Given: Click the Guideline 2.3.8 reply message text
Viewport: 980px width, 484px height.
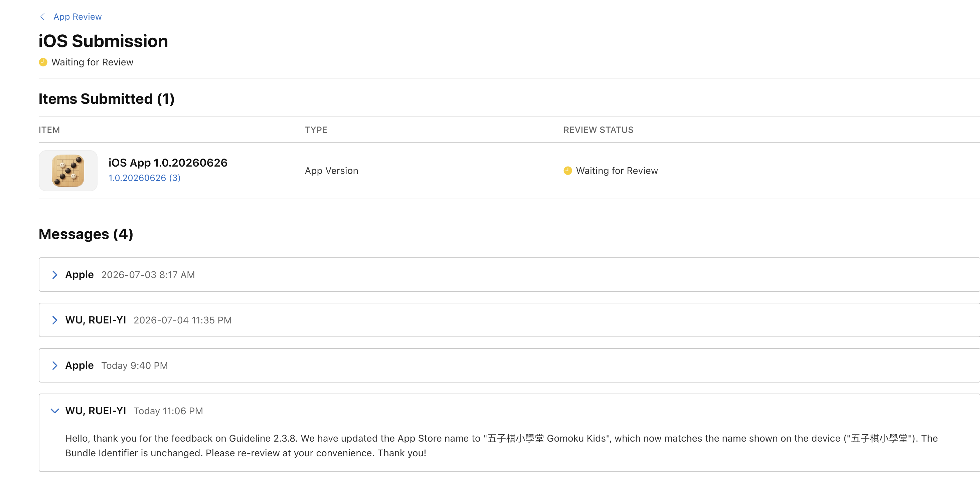Looking at the screenshot, I should coord(501,446).
